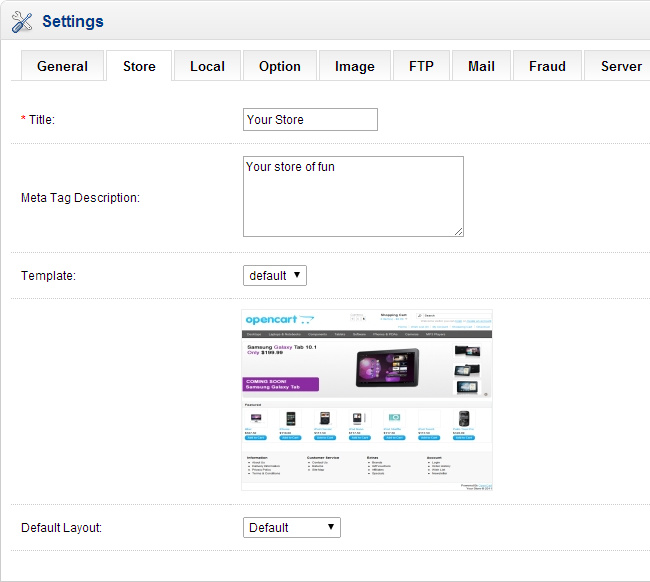650x582 pixels.
Task: Open the Image settings tab
Action: pyautogui.click(x=355, y=66)
